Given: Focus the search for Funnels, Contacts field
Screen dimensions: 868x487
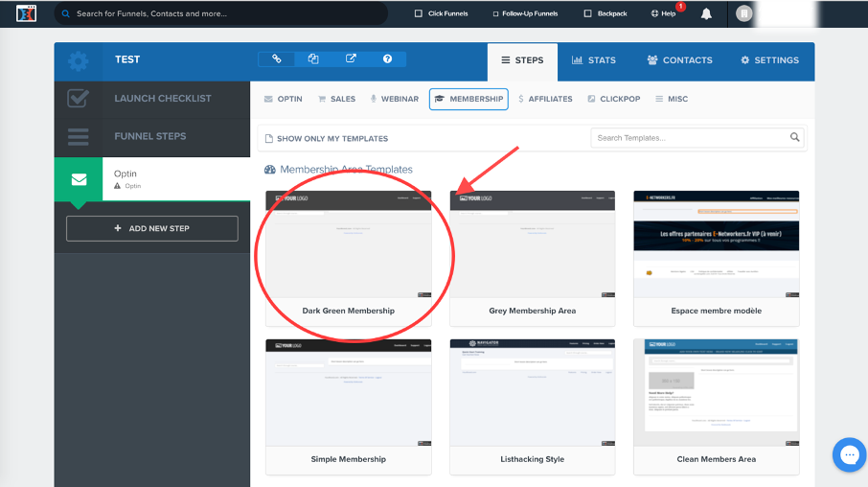Looking at the screenshot, I should [220, 13].
